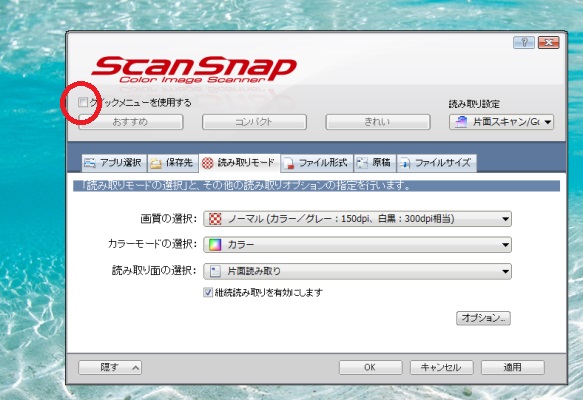Expand the カラーモードの選択 dropdown
Screen dimensions: 583x400
(357, 245)
